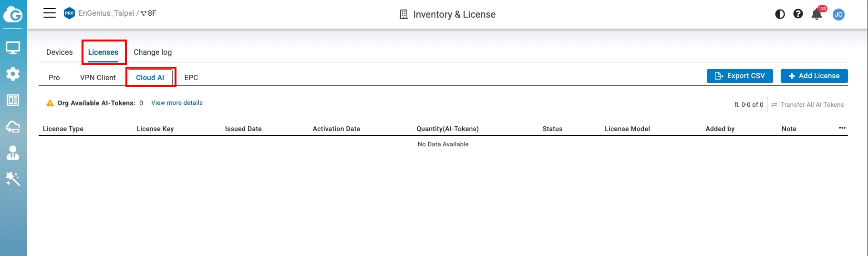Click the Add License button

click(x=814, y=76)
